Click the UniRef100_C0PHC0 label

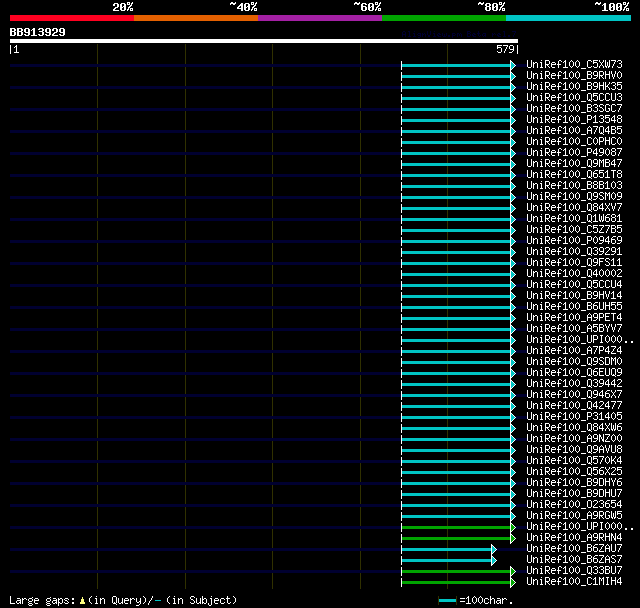tap(574, 142)
